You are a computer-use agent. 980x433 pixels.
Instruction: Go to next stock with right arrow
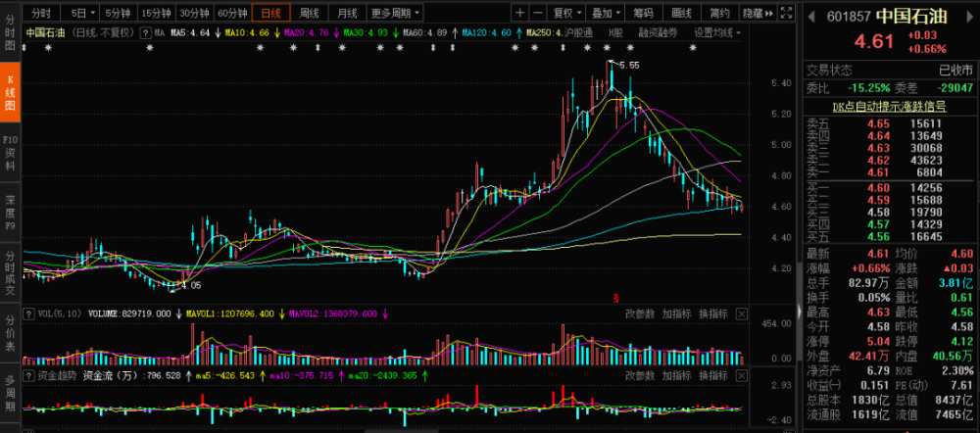click(970, 16)
